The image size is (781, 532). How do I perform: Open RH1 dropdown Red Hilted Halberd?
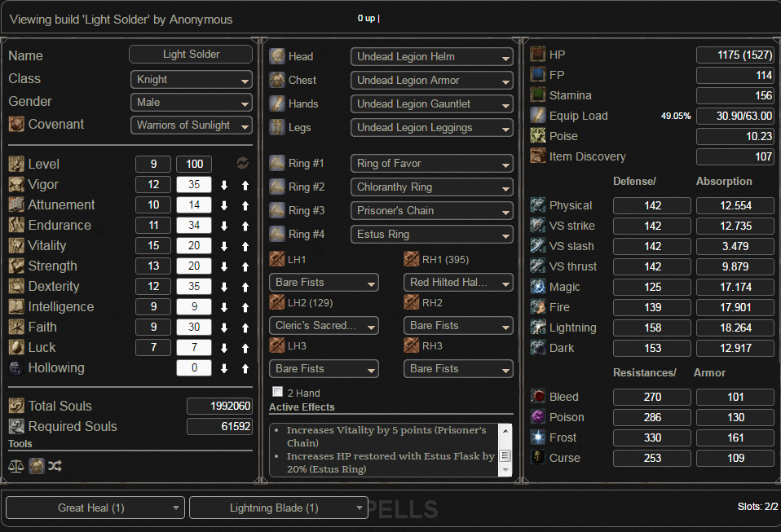458,283
